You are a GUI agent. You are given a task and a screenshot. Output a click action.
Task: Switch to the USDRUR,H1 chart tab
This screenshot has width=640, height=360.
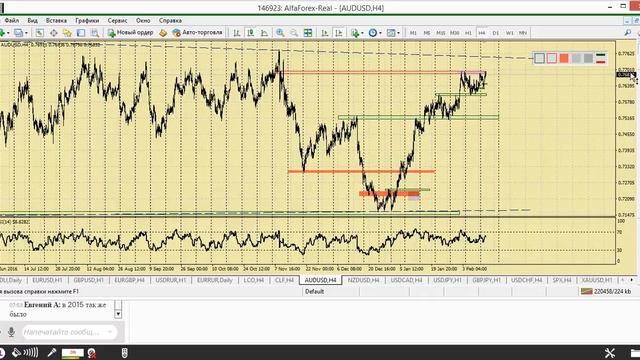click(x=171, y=280)
